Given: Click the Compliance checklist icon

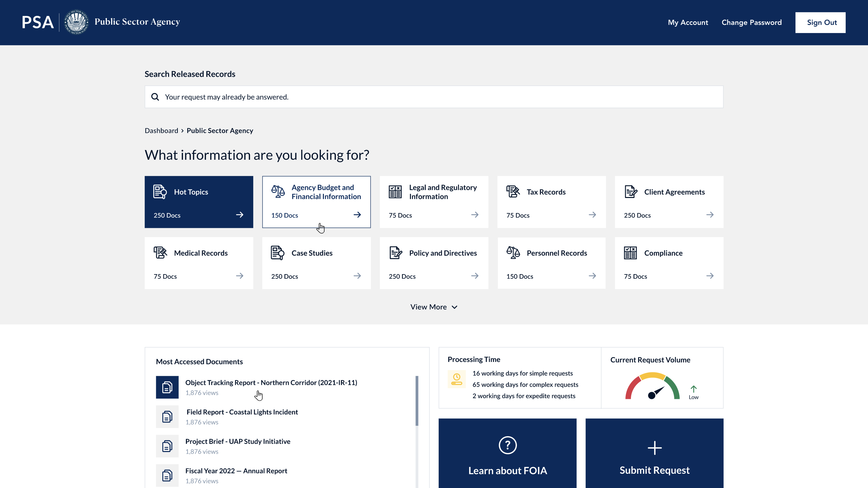Looking at the screenshot, I should coord(630,253).
